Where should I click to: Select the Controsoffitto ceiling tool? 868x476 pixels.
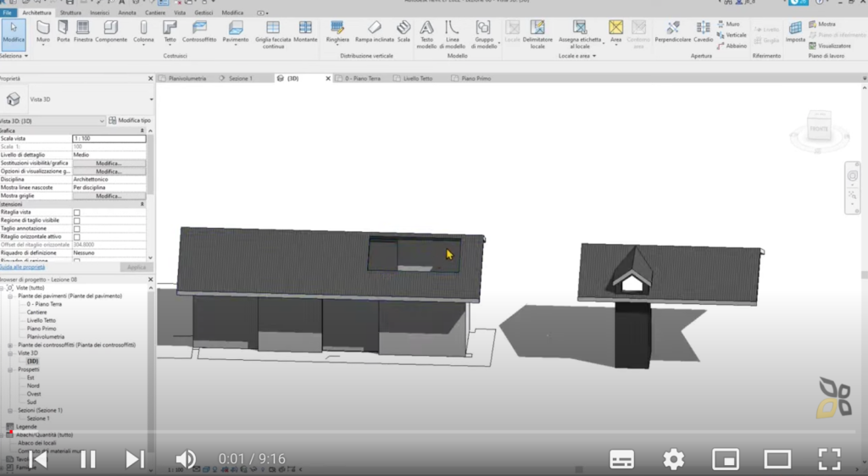[199, 31]
